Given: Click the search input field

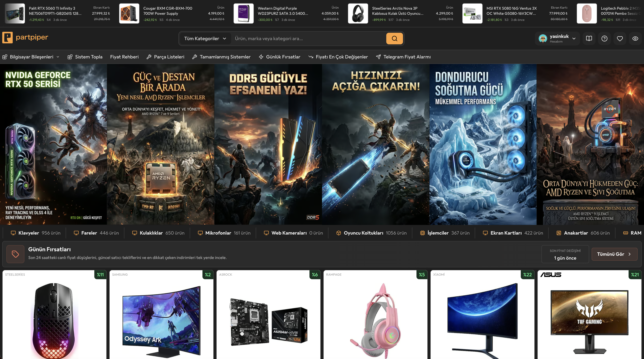Looking at the screenshot, I should [x=309, y=39].
